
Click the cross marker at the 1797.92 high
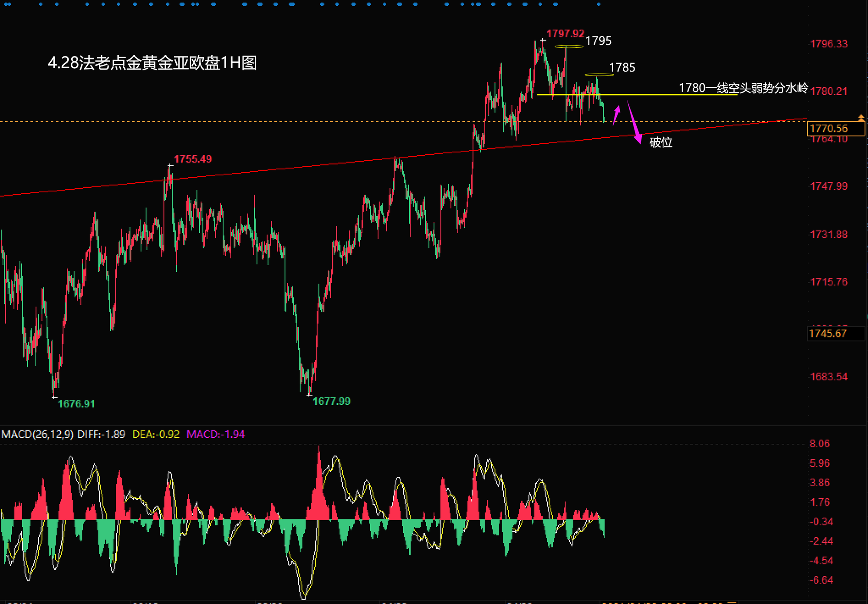(x=543, y=40)
